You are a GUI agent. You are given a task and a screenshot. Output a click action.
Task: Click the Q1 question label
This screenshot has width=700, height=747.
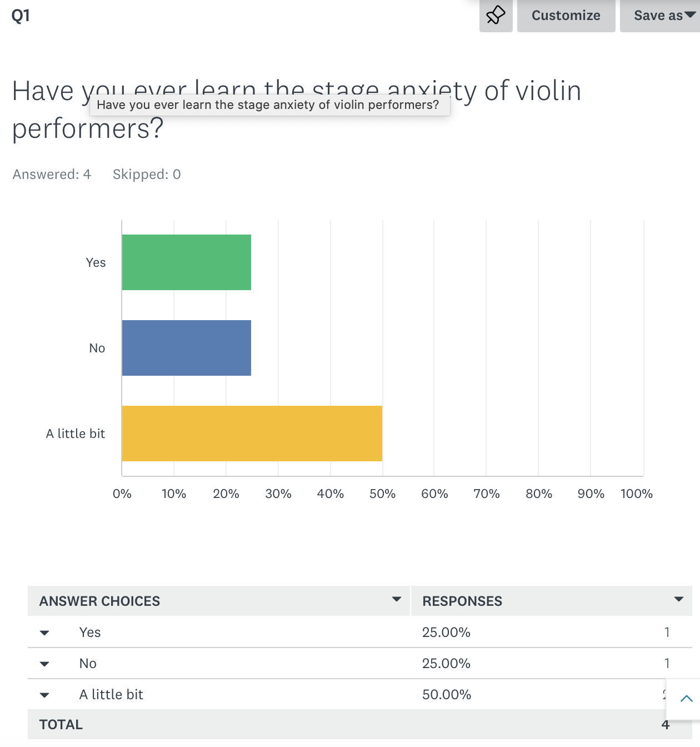click(x=21, y=16)
